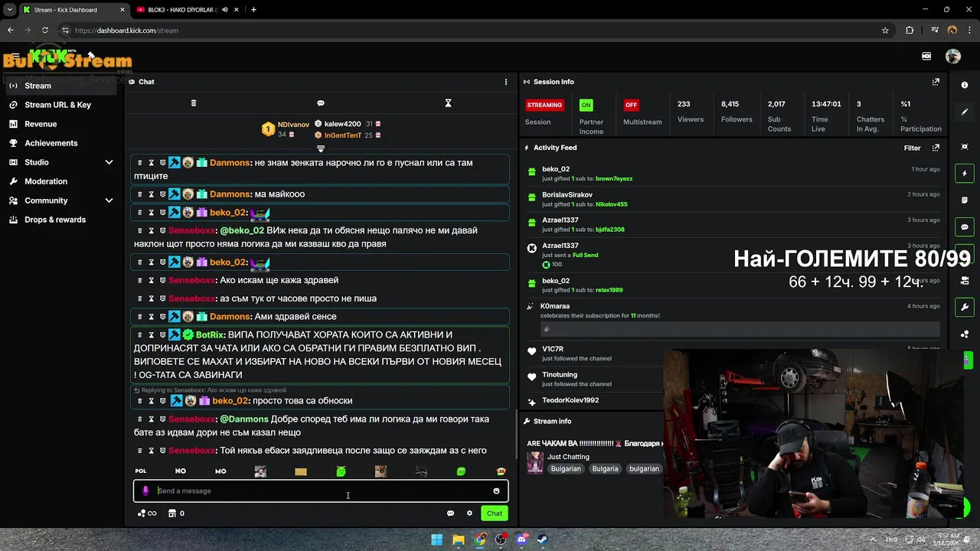980x551 pixels.
Task: Click the Bulgaria stream tag
Action: coord(605,468)
